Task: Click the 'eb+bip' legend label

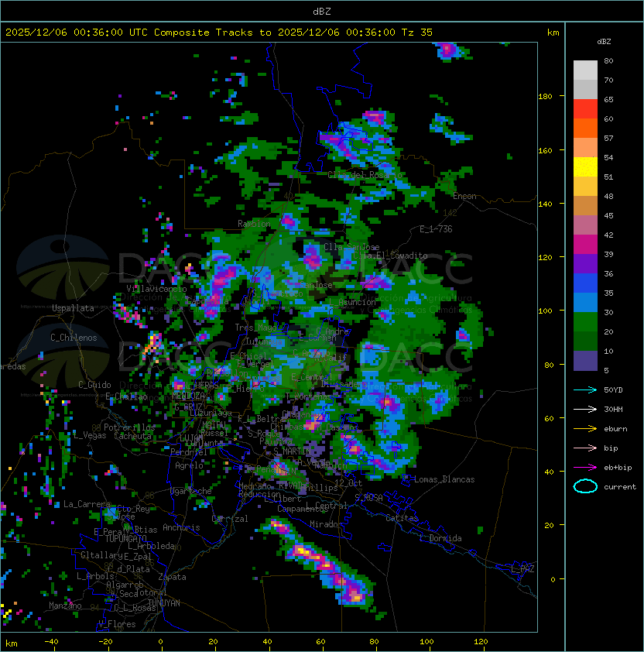Action: [618, 468]
